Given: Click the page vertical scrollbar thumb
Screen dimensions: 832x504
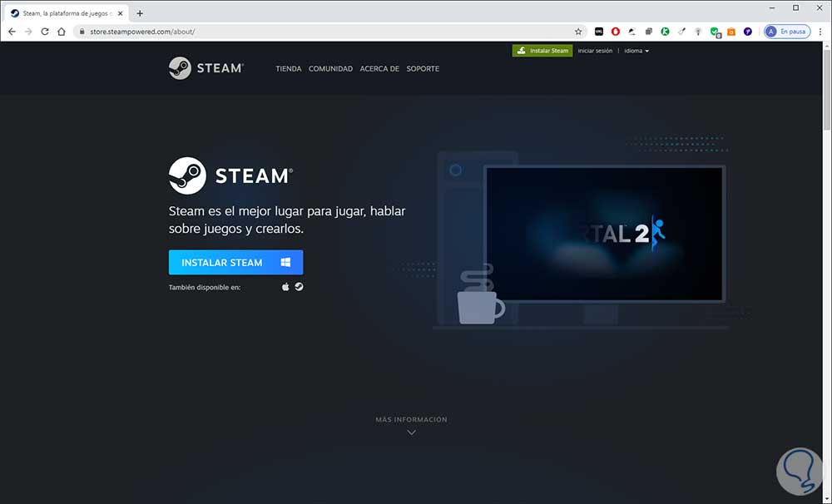Looking at the screenshot, I should pos(827,90).
